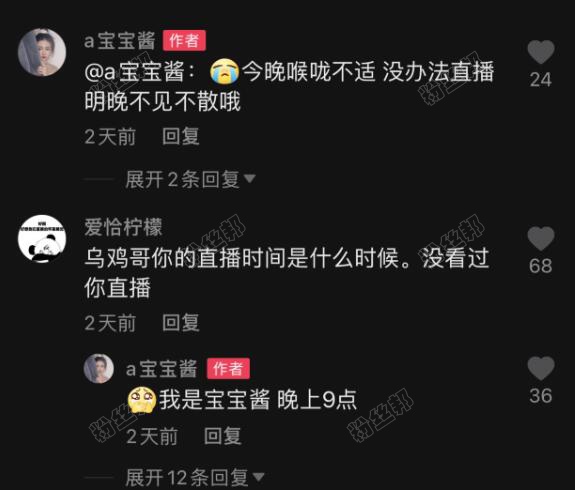This screenshot has width=575, height=490.
Task: Like 爱恰柠檬's comment with 68 likes
Action: 541,238
